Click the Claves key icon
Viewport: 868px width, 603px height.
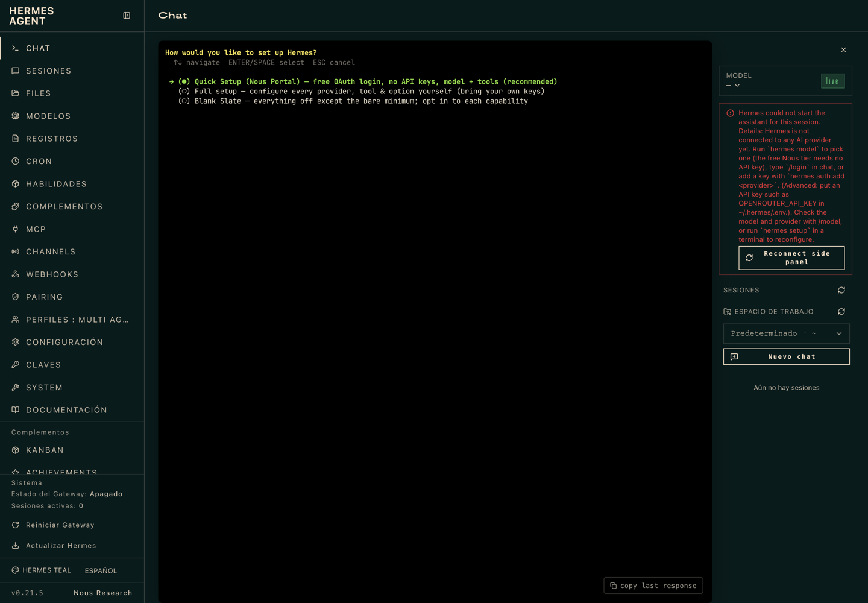(x=16, y=365)
